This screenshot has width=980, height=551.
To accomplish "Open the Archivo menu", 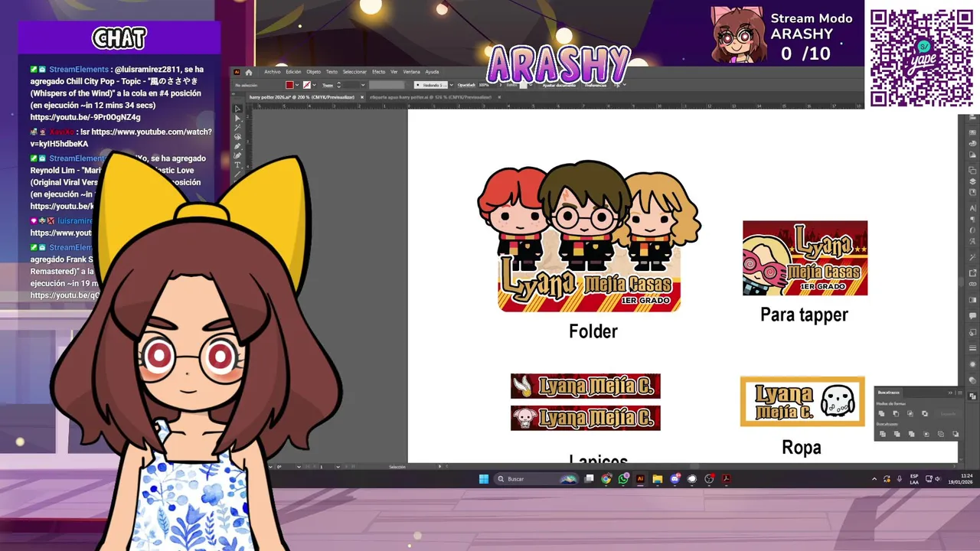I will [273, 72].
